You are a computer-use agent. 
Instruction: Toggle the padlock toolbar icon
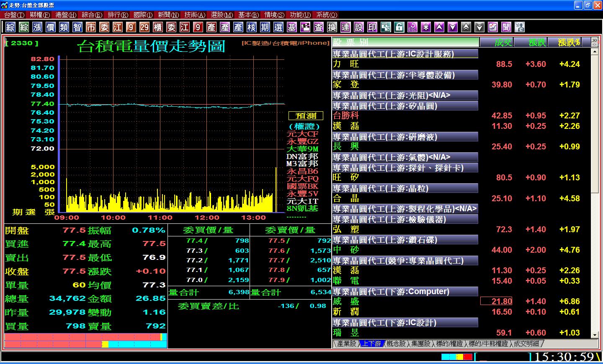click(399, 27)
